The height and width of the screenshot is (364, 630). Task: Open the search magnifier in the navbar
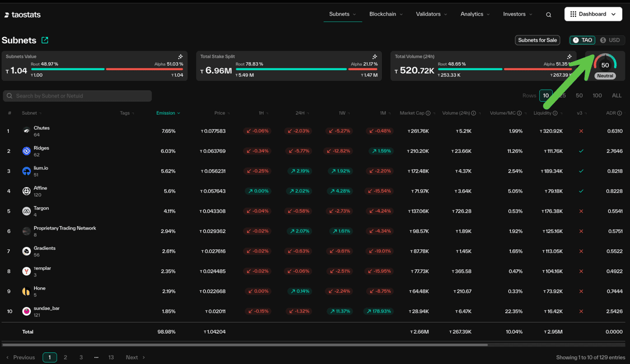point(548,15)
